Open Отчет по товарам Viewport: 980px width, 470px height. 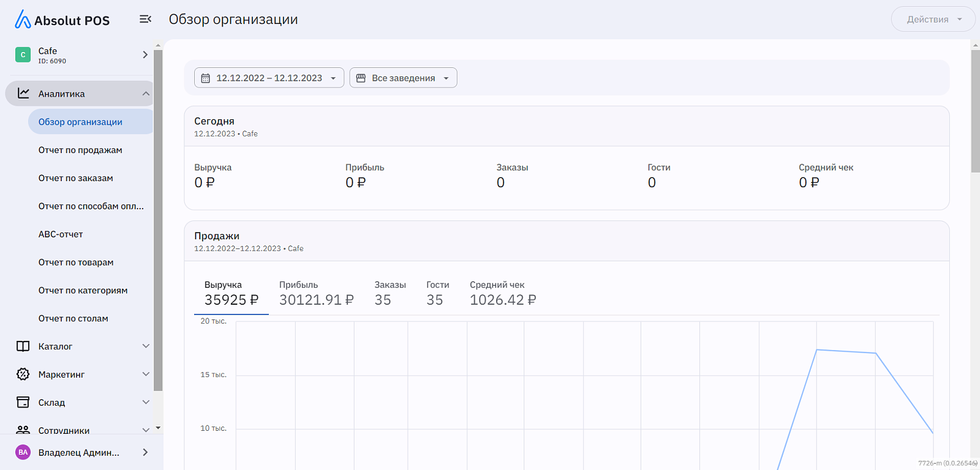(x=76, y=263)
